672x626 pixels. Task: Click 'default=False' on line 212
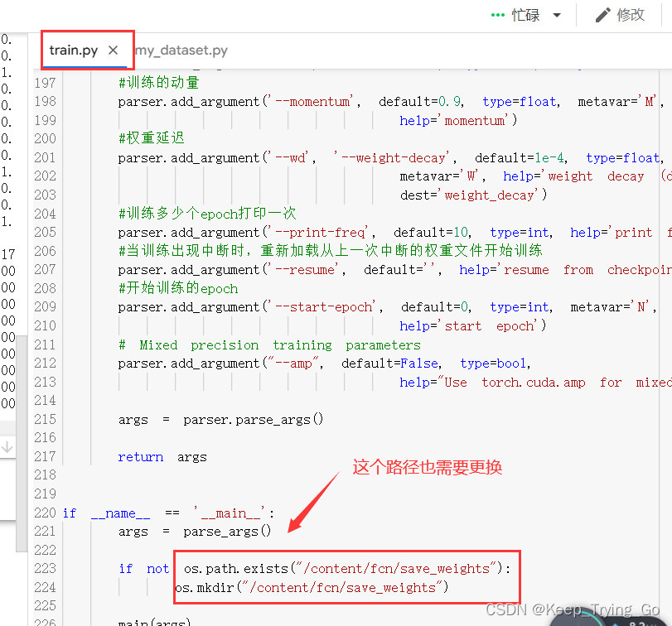pos(391,364)
